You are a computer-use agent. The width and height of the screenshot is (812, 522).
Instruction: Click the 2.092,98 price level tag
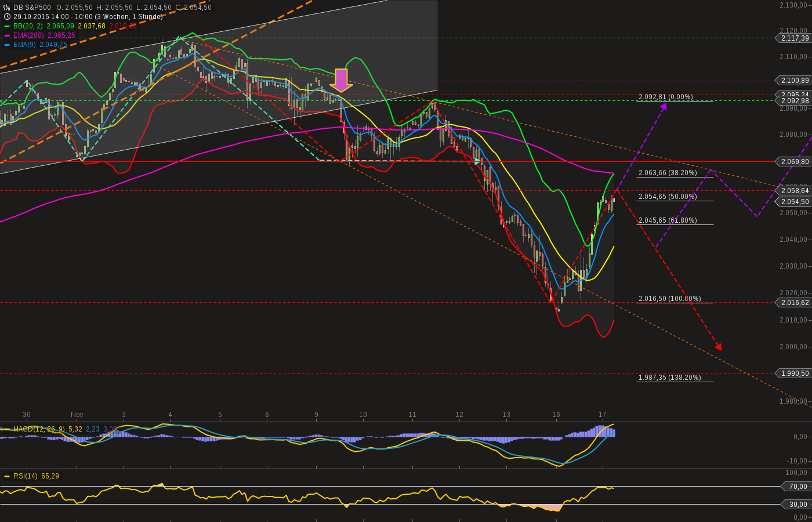793,101
